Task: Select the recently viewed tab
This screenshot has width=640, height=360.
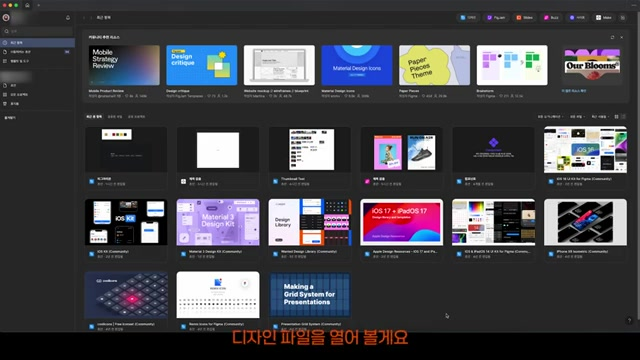Action: click(x=94, y=117)
